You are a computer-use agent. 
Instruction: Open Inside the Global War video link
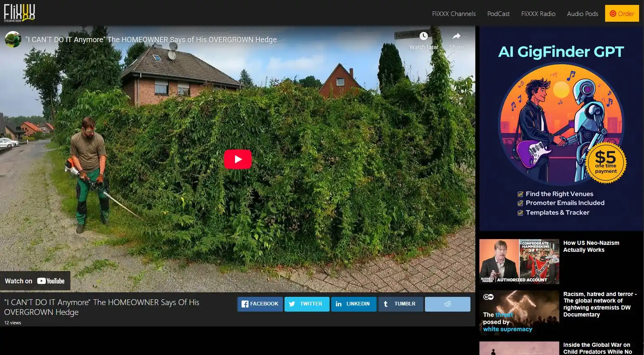[597, 348]
